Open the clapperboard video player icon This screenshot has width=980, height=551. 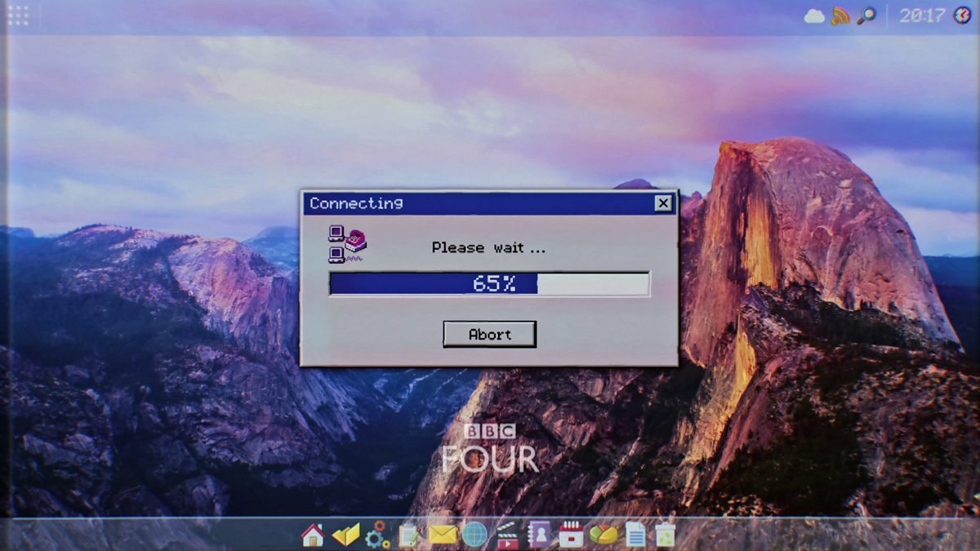[x=506, y=535]
